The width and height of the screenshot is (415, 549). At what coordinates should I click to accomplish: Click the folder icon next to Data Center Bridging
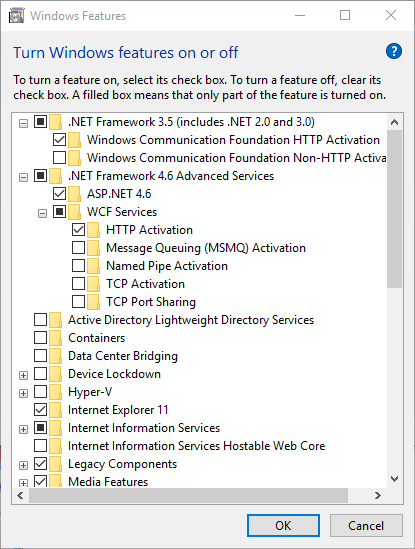click(x=55, y=356)
